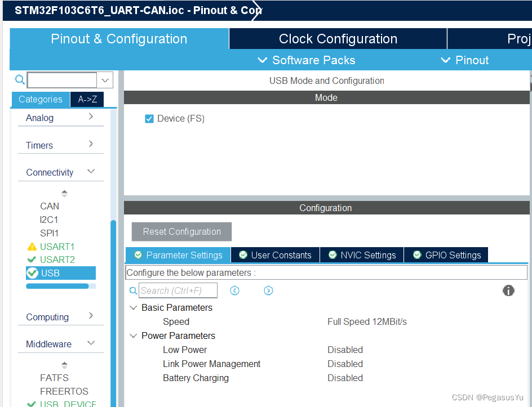Collapse the Connectivity category

click(x=91, y=171)
